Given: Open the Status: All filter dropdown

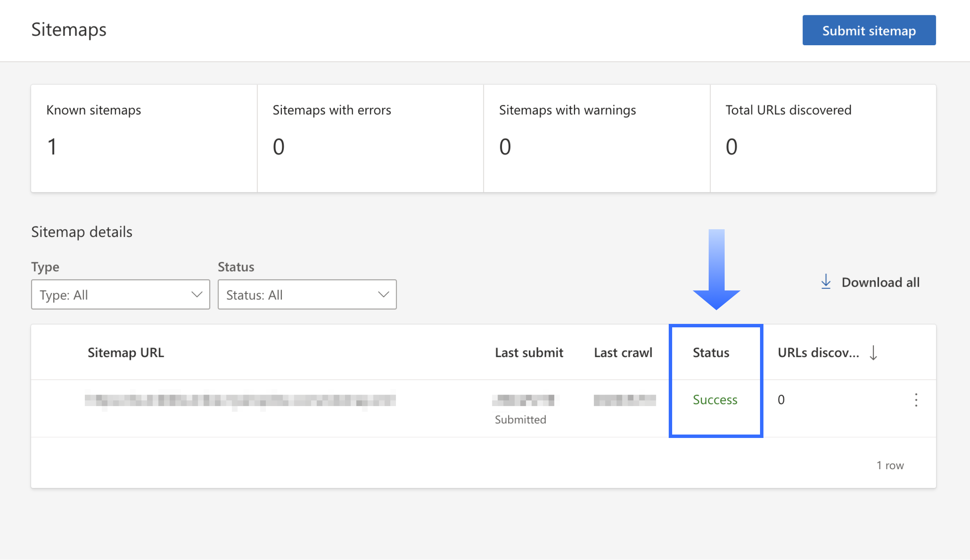Looking at the screenshot, I should point(307,295).
